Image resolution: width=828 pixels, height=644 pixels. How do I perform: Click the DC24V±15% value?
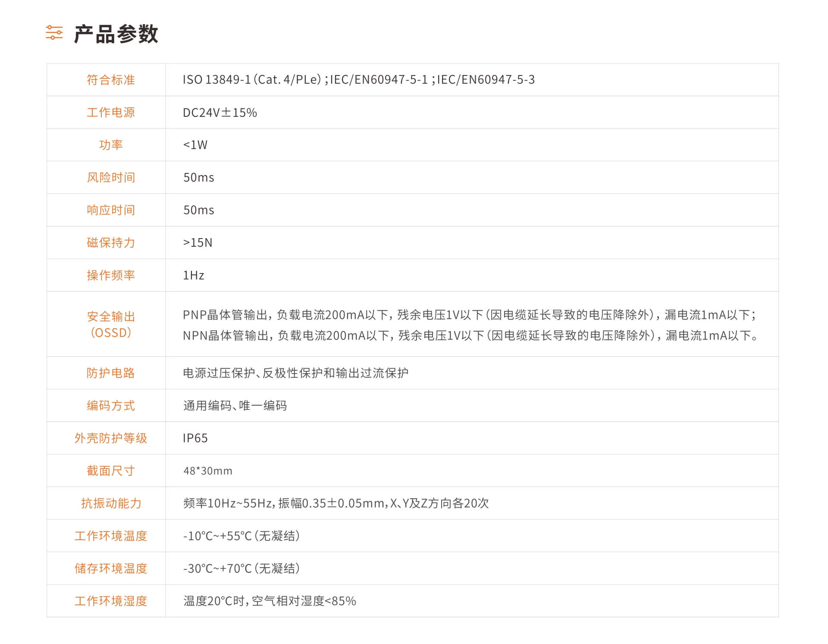point(220,113)
